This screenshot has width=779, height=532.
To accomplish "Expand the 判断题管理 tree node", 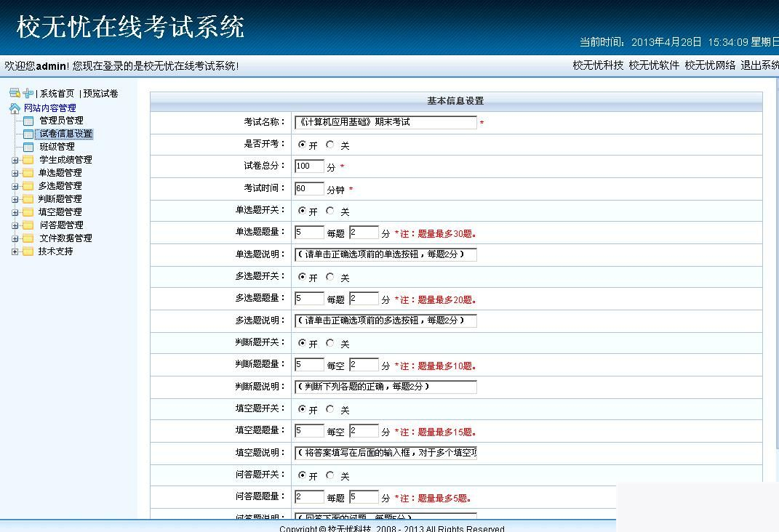I will pos(15,198).
